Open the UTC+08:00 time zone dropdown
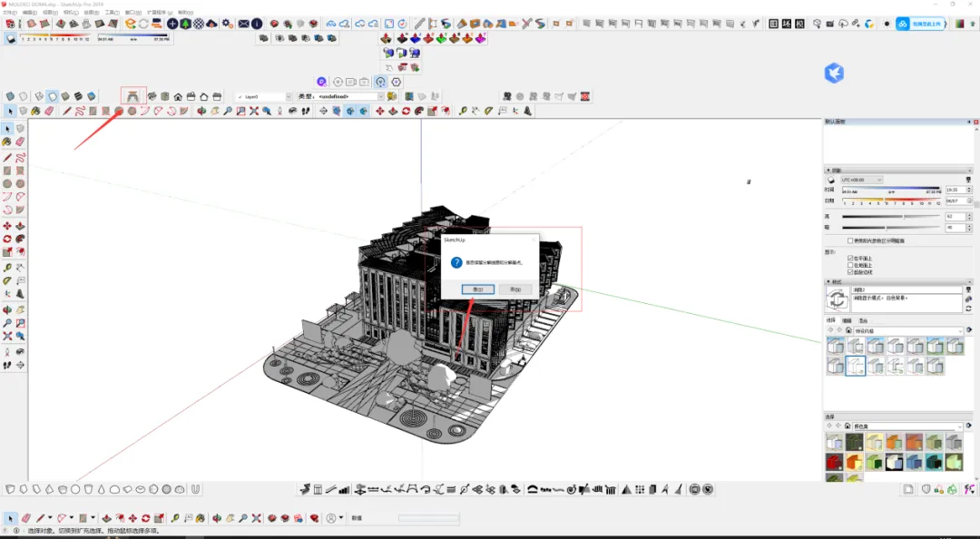Screen dimensions: 980x539 click(861, 180)
